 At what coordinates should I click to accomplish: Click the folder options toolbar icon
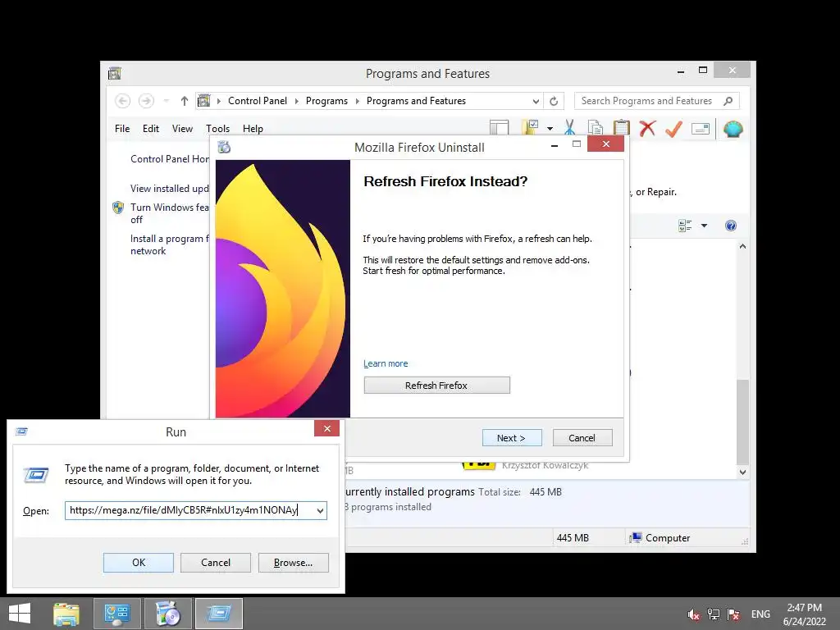coord(531,127)
